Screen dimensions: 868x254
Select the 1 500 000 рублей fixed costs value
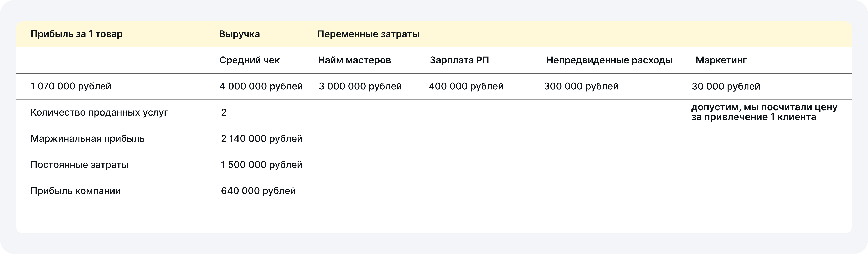point(261,165)
